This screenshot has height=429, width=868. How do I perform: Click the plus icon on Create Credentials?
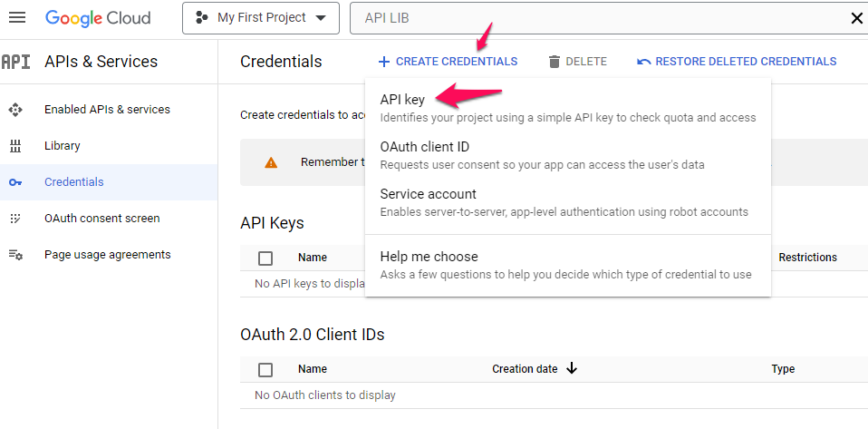tap(384, 62)
